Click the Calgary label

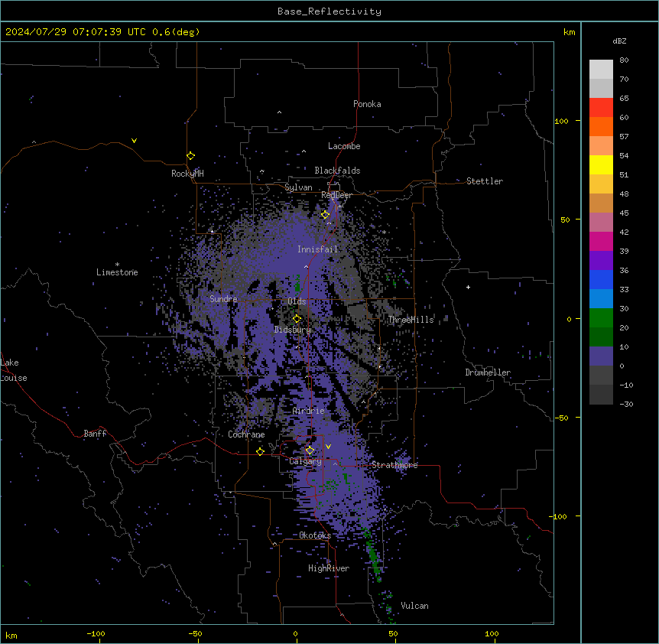pos(306,461)
